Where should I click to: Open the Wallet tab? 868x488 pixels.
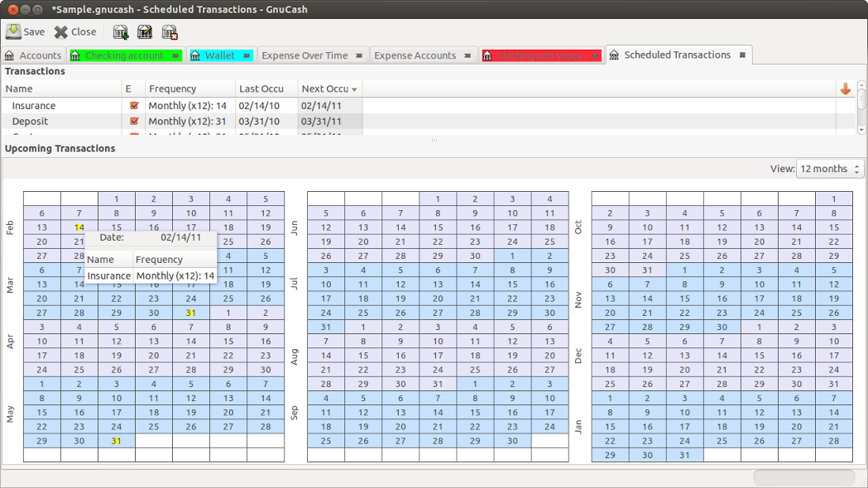click(220, 55)
